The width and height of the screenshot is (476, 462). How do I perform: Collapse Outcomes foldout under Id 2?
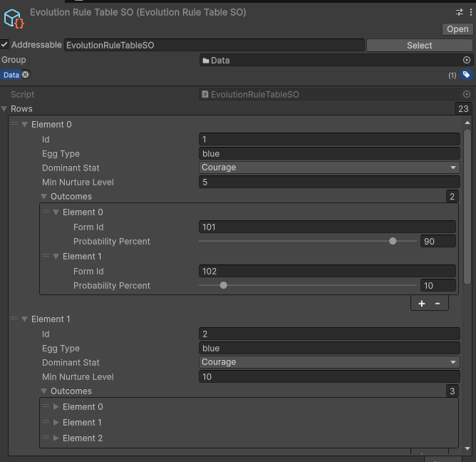click(44, 391)
